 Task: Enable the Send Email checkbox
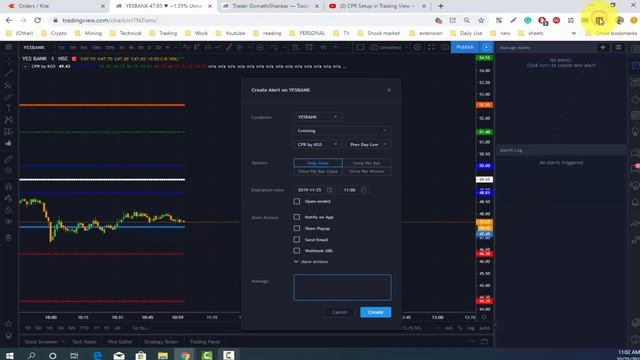[x=297, y=240]
